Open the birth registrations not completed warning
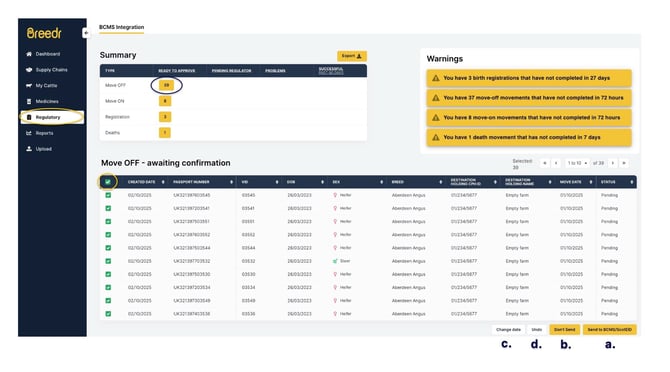 click(x=529, y=78)
